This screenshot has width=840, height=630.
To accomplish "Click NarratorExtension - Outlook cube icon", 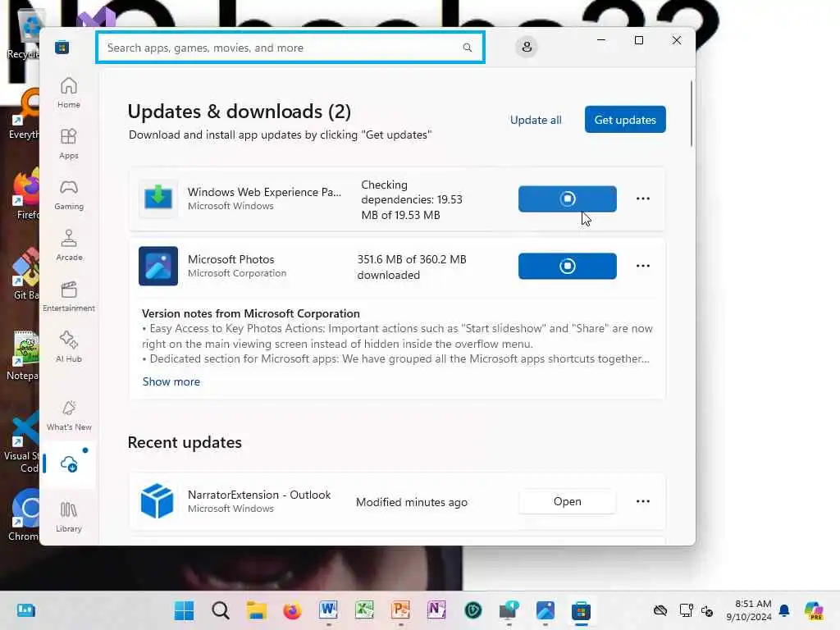I will pos(157,501).
